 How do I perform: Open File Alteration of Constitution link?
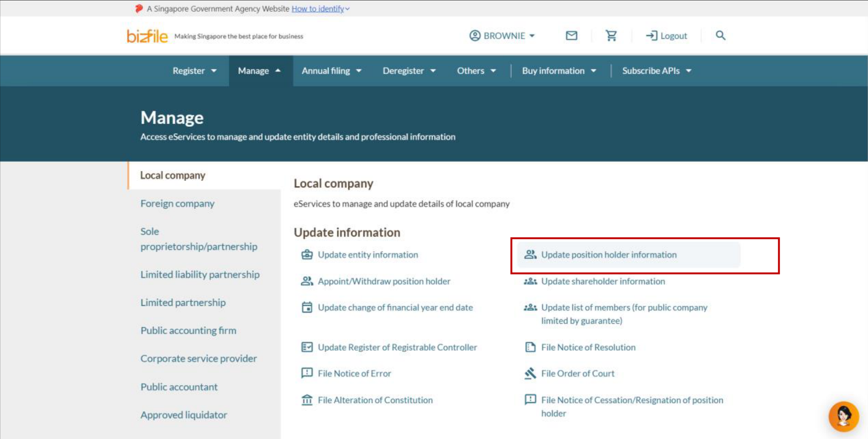[375, 400]
